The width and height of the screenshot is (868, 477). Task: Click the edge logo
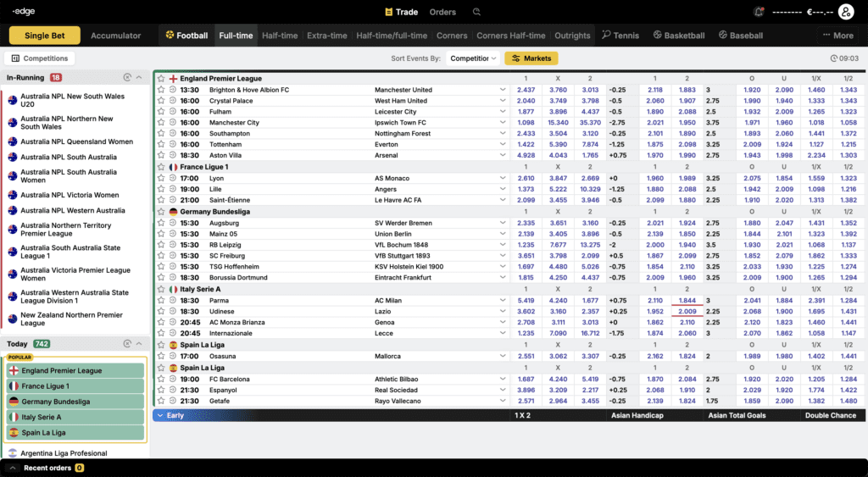23,12
